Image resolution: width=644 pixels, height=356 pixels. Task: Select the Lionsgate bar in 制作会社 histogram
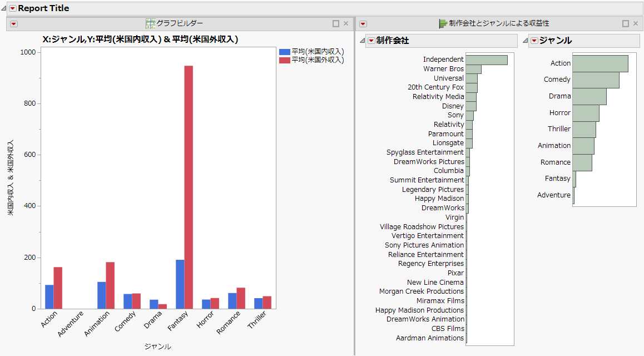(x=469, y=144)
